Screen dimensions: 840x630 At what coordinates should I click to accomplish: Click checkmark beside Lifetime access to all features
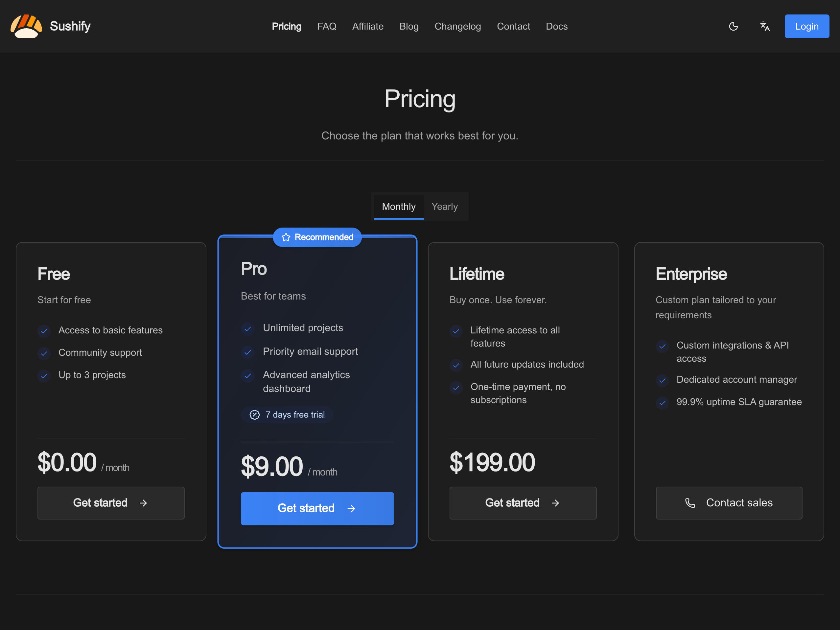(x=456, y=331)
